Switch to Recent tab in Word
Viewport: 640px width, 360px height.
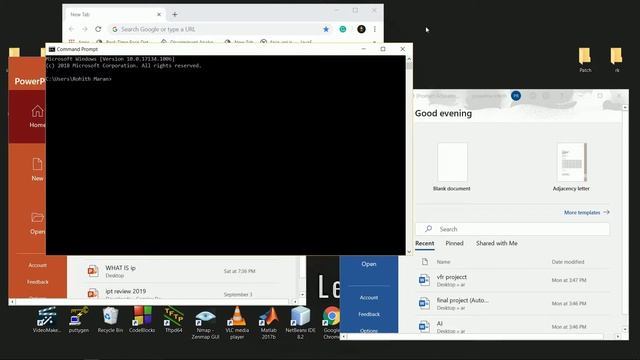coord(424,243)
